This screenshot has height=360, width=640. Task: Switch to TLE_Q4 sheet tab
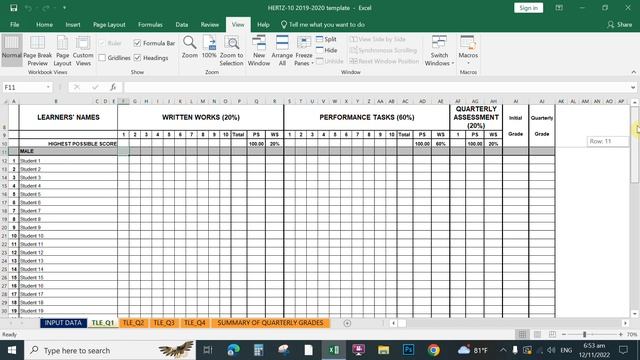[195, 322]
